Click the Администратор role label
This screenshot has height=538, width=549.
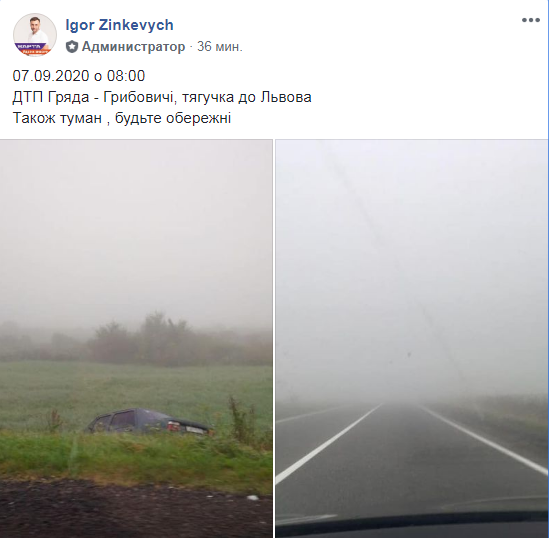pos(133,47)
